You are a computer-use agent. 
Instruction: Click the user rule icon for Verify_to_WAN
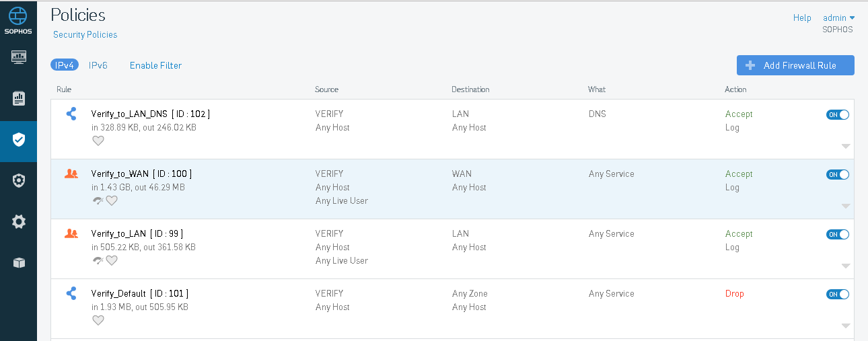tap(71, 174)
